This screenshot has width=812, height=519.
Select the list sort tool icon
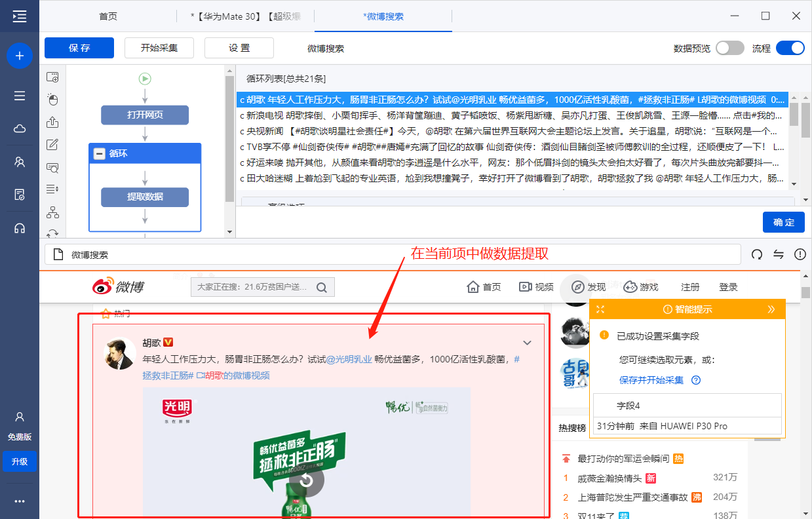click(53, 190)
